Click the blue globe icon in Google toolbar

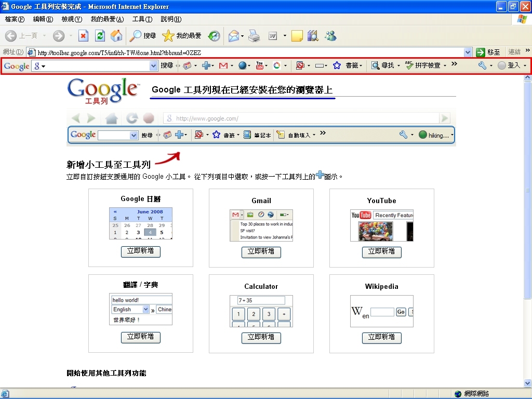[242, 65]
